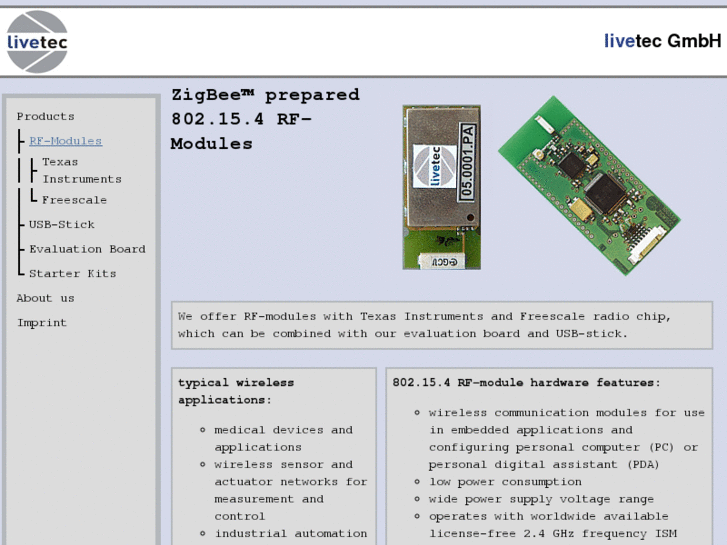The height and width of the screenshot is (545, 727).
Task: Click the Products menu heading
Action: point(45,116)
